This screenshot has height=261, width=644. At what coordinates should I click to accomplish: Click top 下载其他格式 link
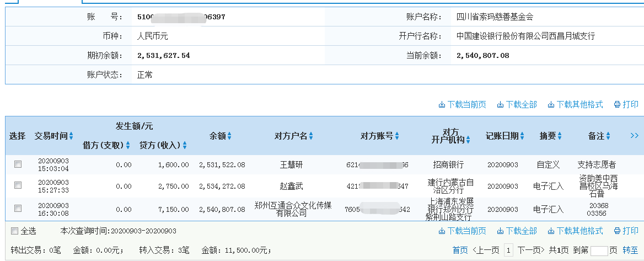click(x=575, y=104)
